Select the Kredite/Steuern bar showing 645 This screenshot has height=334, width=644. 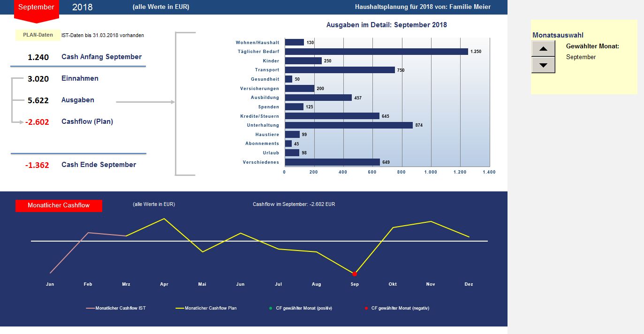(x=332, y=116)
